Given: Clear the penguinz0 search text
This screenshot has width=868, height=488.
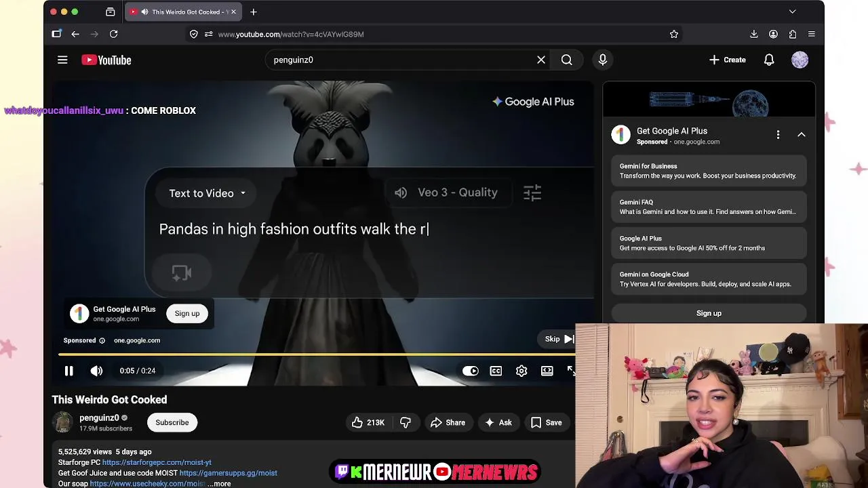Looking at the screenshot, I should point(541,60).
